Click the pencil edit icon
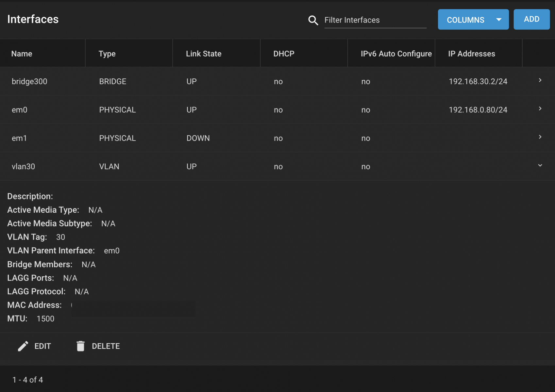Viewport: 555px width, 392px height. click(23, 346)
